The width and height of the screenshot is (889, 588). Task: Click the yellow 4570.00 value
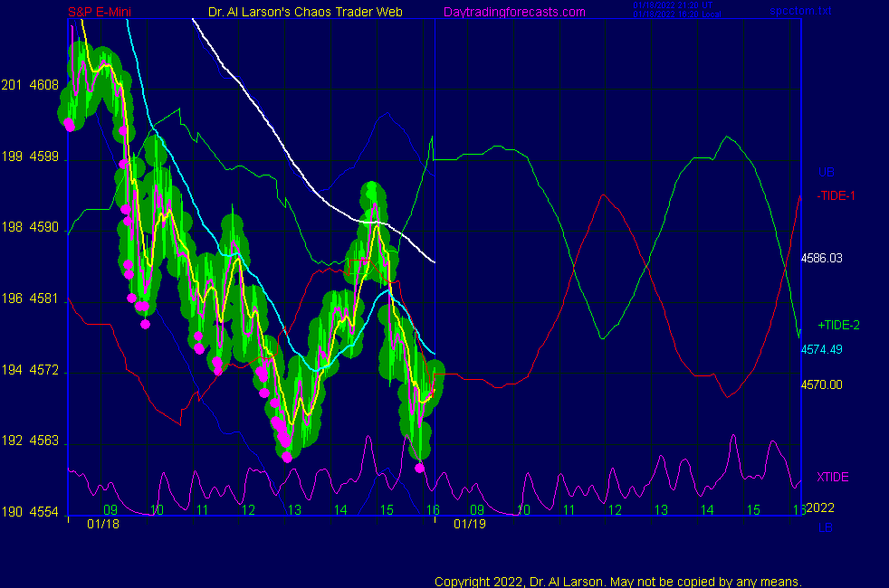[821, 385]
